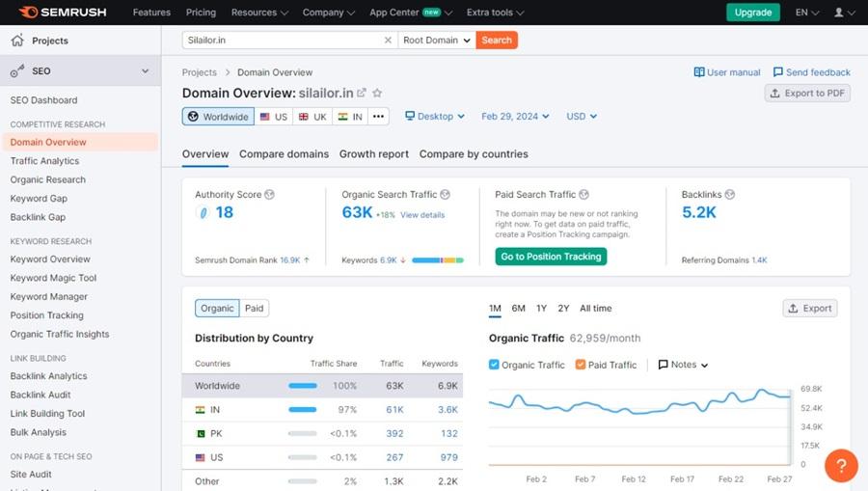The height and width of the screenshot is (491, 868).
Task: Open EN language dropdown
Action: [x=807, y=13]
